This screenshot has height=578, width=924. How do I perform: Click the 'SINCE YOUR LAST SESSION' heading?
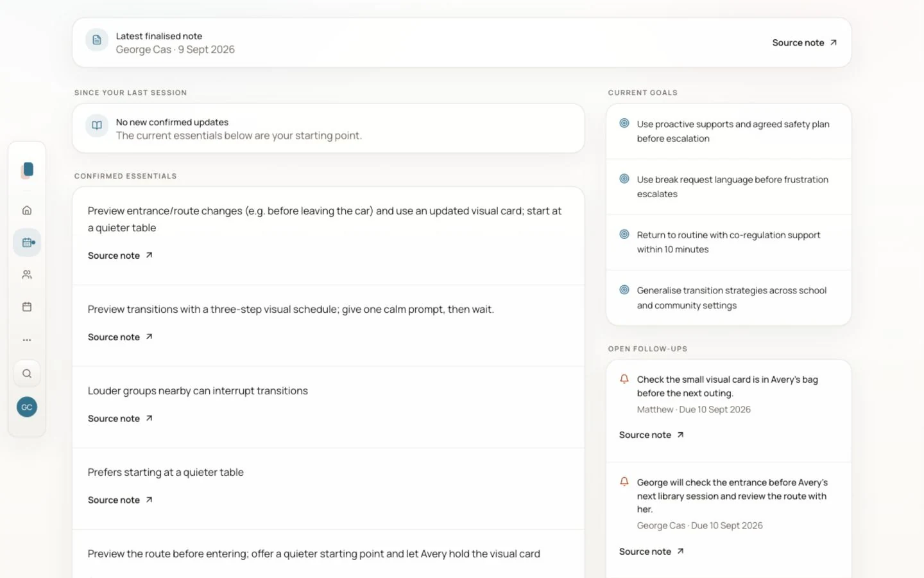130,92
